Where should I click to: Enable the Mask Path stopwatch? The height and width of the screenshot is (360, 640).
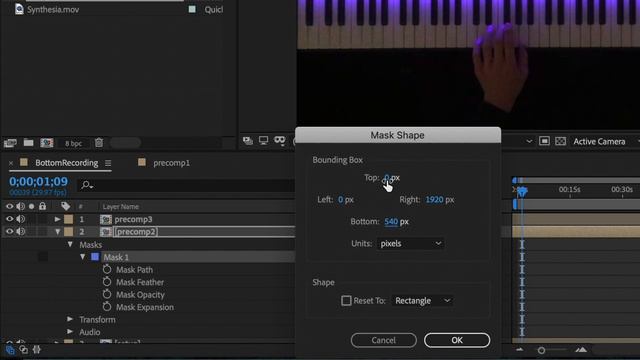tap(107, 269)
